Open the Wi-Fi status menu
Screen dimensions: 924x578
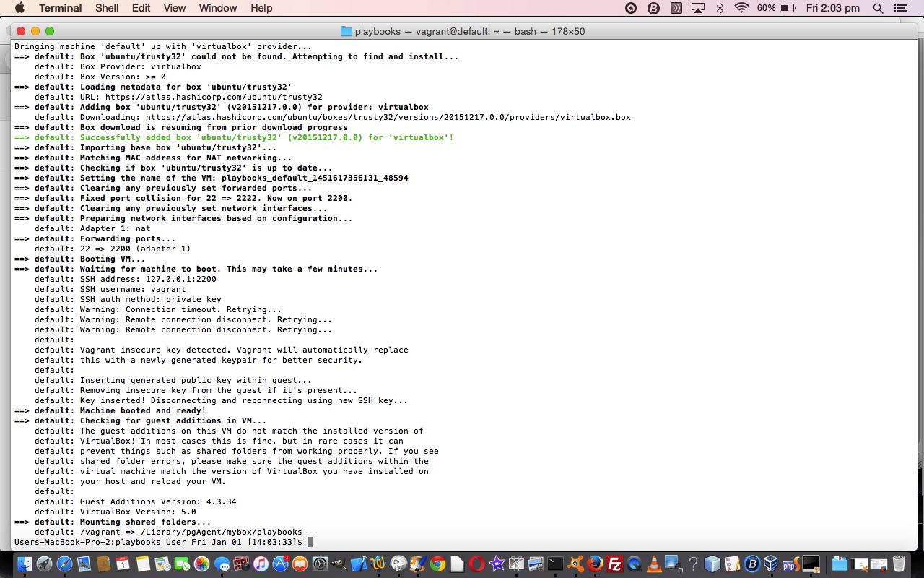pyautogui.click(x=741, y=8)
